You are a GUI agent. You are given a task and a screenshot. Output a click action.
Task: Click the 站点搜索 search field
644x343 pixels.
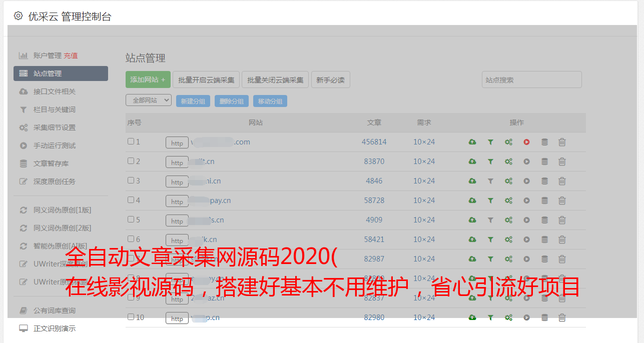point(531,79)
